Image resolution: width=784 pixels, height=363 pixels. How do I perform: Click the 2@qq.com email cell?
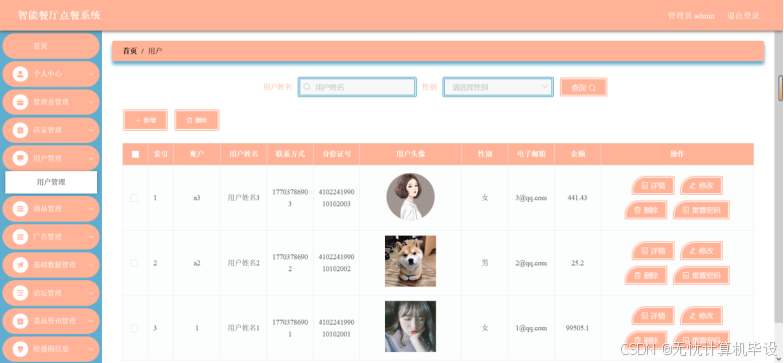pyautogui.click(x=531, y=263)
